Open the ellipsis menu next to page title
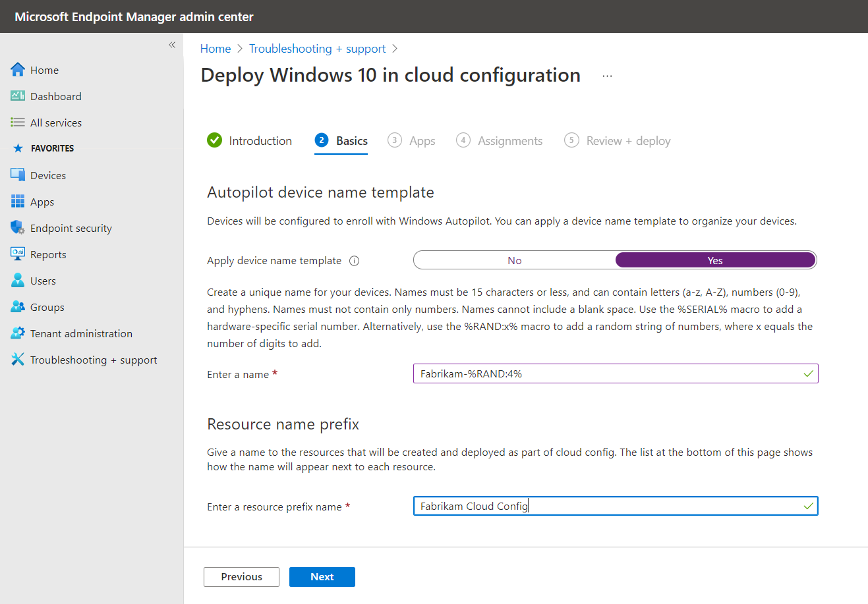Viewport: 868px width, 604px height. point(607,76)
